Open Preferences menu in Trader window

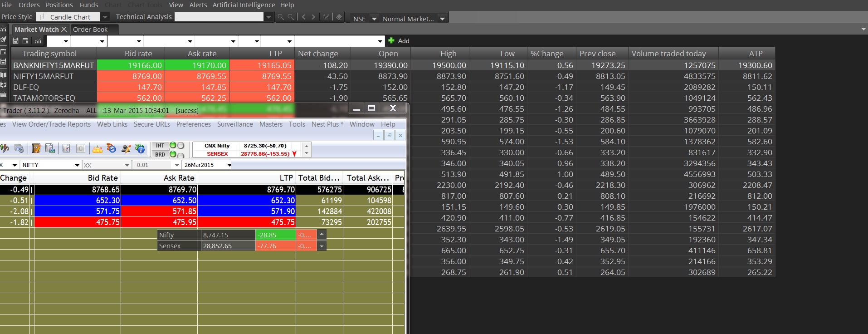pos(194,124)
